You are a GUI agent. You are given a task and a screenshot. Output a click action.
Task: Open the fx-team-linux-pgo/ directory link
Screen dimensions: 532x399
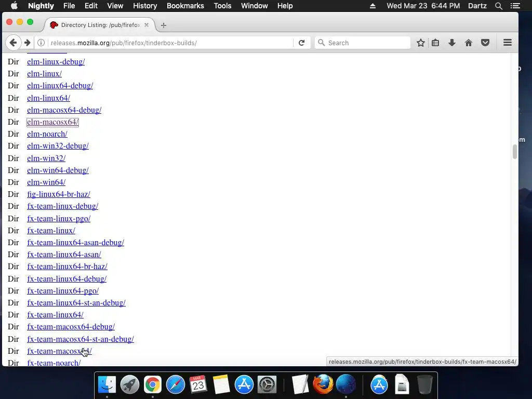(x=59, y=219)
